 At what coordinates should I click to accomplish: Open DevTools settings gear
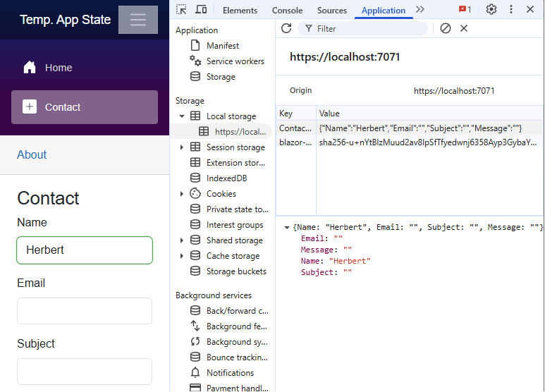pos(491,10)
